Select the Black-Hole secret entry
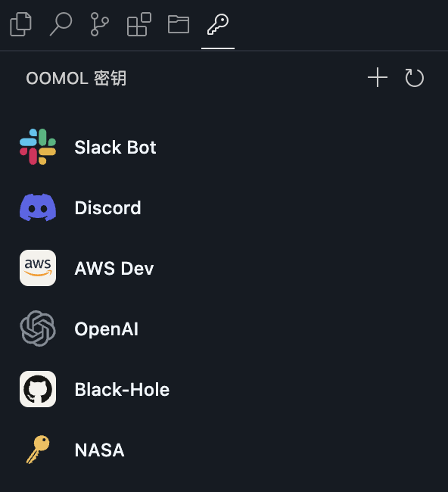The image size is (448, 492). pyautogui.click(x=224, y=389)
